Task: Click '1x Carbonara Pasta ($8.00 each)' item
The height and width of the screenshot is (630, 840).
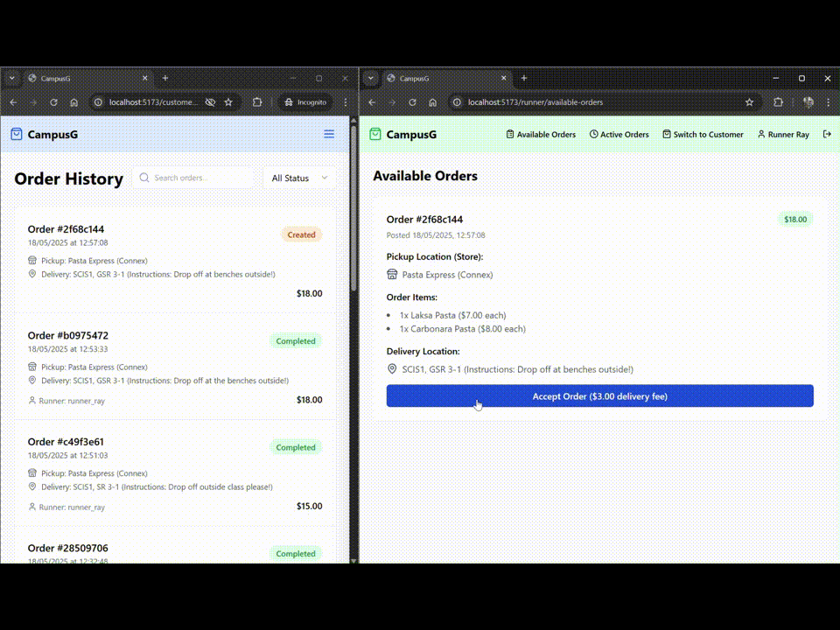Action: tap(463, 329)
